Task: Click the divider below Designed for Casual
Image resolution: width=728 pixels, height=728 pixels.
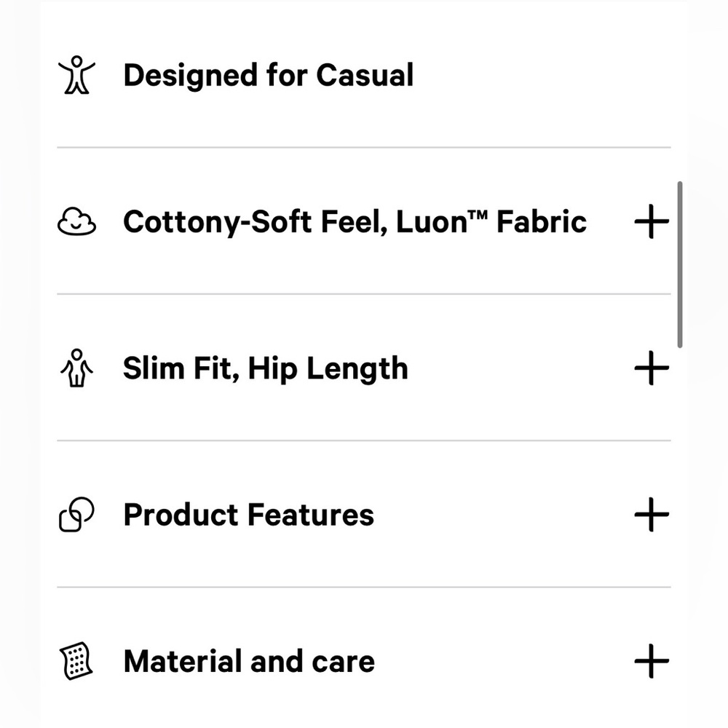Action: click(x=364, y=148)
